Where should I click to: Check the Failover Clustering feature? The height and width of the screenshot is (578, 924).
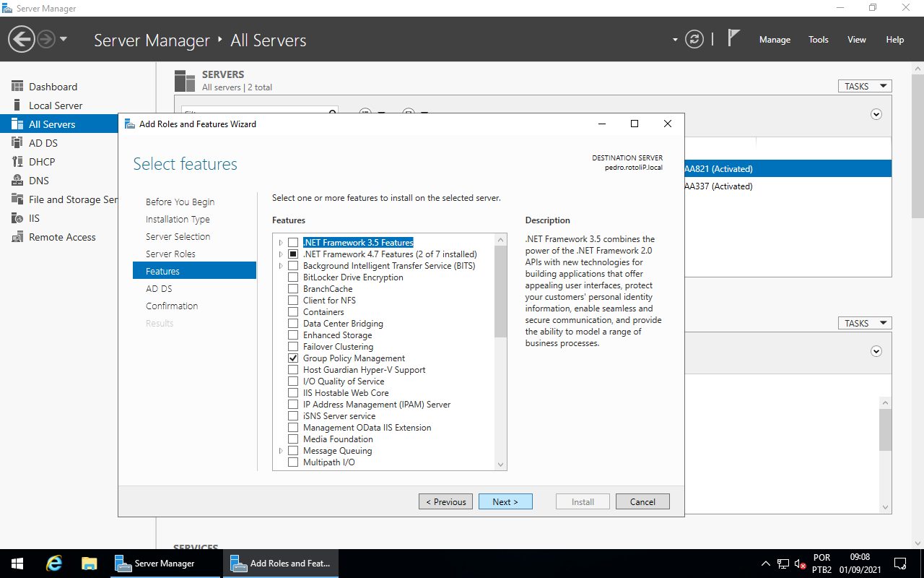point(292,346)
